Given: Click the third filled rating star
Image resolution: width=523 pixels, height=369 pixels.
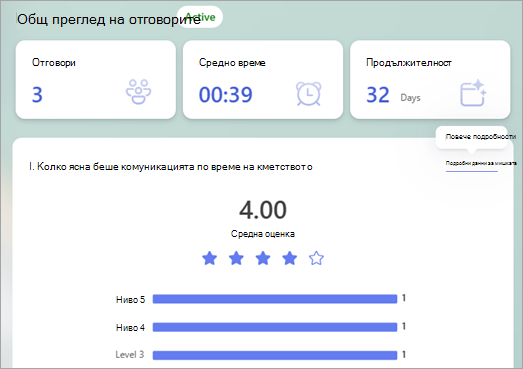Looking at the screenshot, I should (263, 258).
